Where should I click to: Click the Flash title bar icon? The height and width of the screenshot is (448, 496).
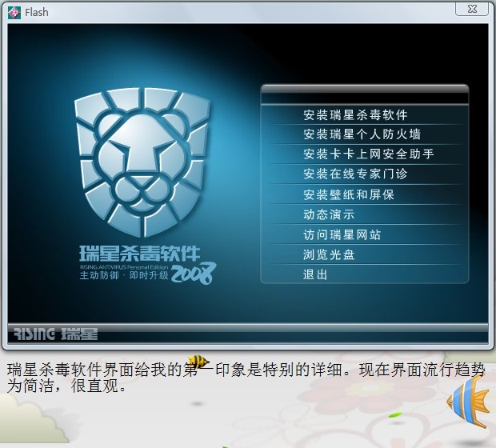tap(14, 13)
